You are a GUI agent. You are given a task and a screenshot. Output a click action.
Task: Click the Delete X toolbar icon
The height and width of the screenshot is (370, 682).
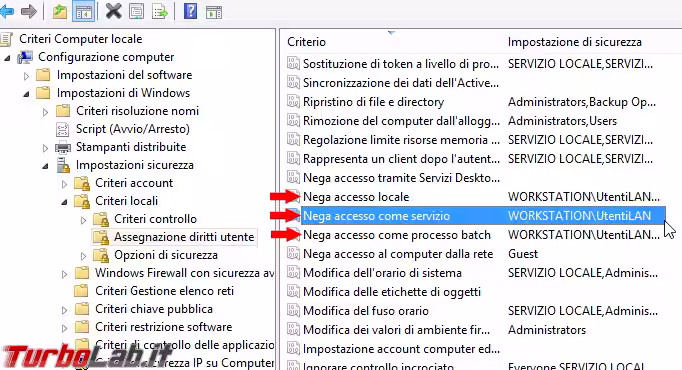coord(114,11)
